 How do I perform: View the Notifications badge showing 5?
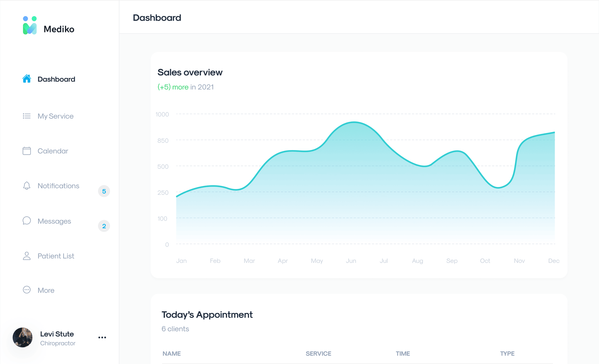104,191
